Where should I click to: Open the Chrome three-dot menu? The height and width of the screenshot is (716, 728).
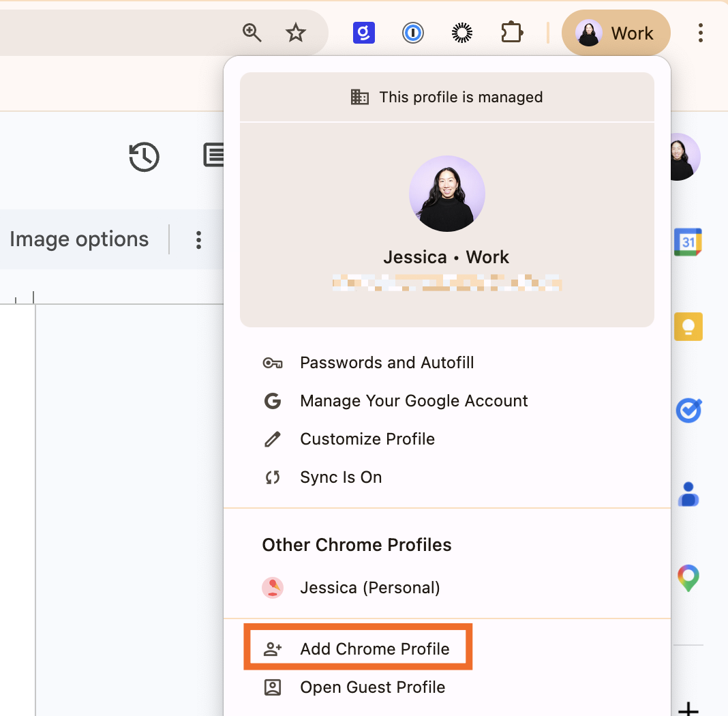click(700, 32)
